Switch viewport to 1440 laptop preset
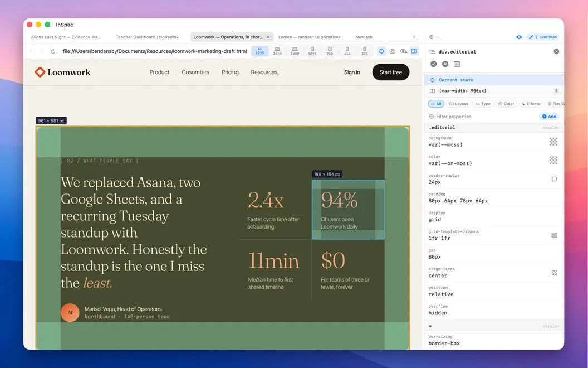Screen dimensions: 588x368 pos(277,51)
